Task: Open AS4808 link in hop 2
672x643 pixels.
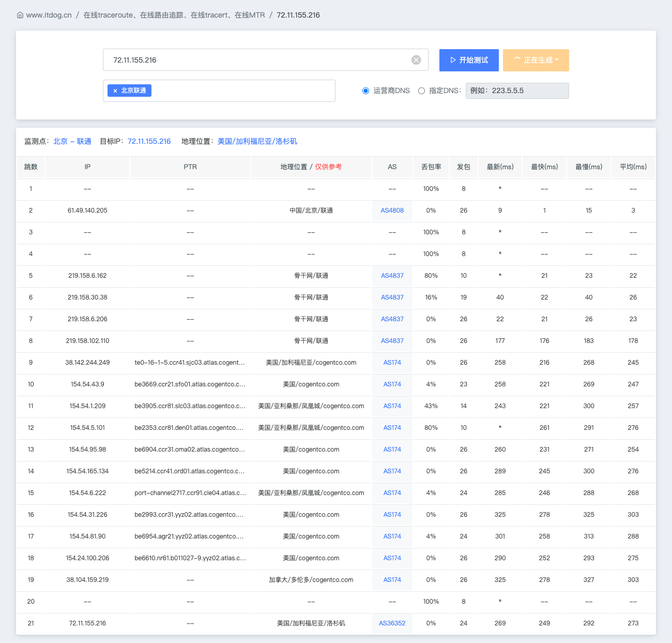Action: tap(392, 211)
